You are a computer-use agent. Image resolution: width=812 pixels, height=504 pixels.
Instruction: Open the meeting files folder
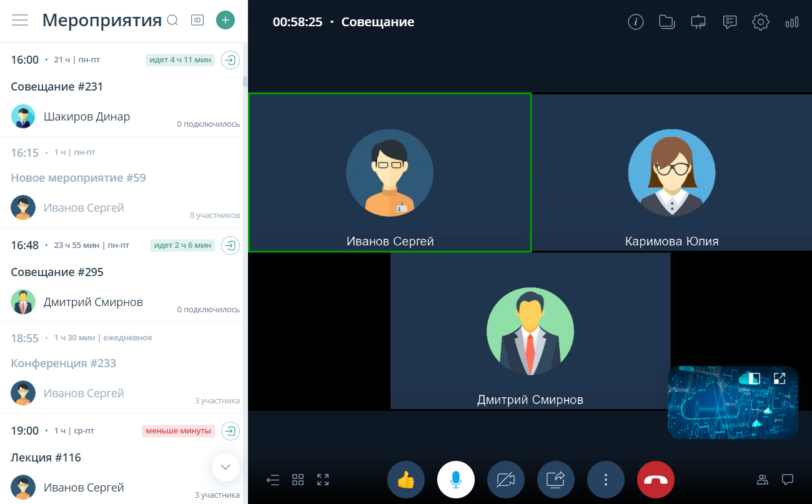pos(666,22)
